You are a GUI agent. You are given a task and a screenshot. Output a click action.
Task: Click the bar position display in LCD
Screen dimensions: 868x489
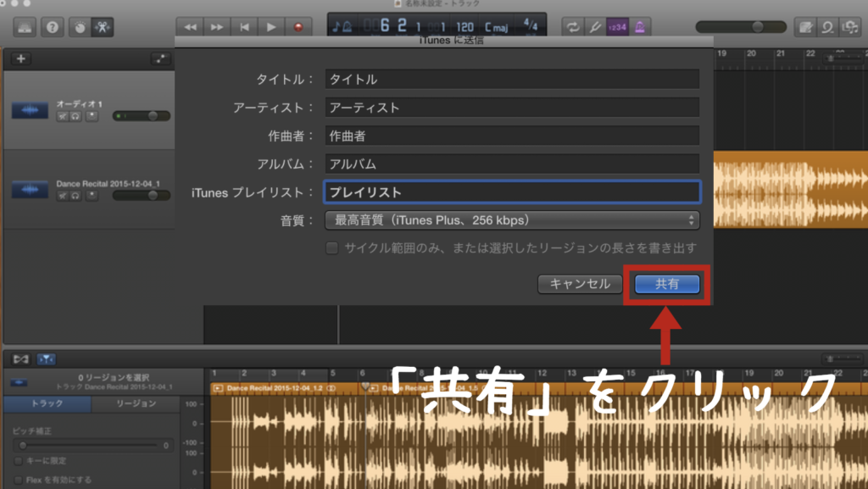[404, 26]
